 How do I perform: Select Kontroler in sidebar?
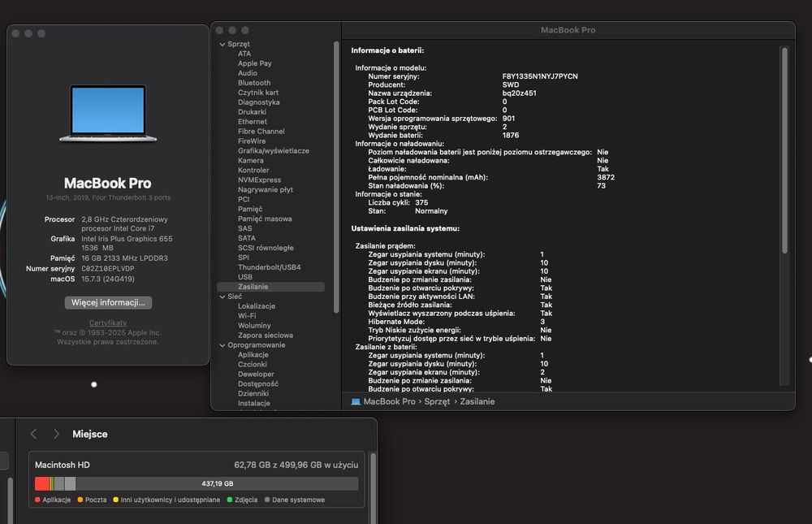click(x=253, y=170)
